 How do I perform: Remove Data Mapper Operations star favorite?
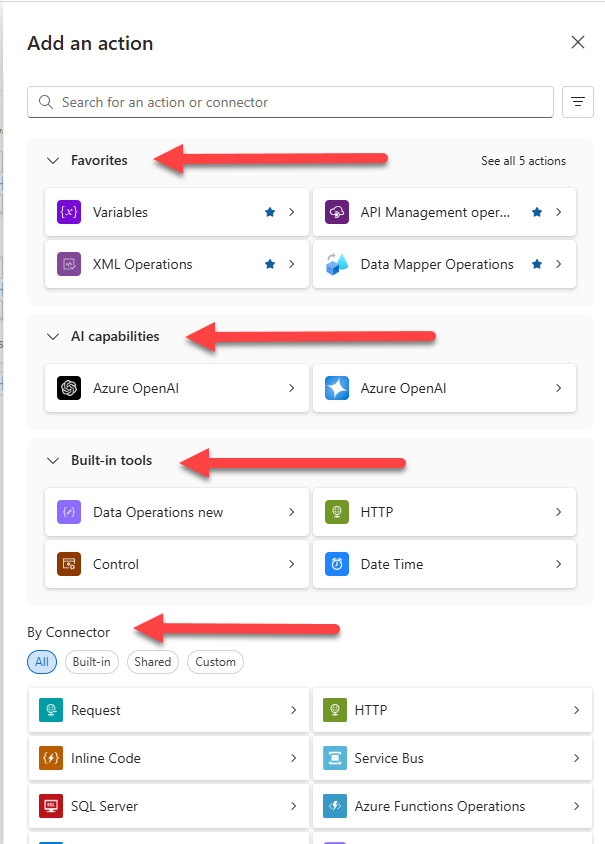[538, 265]
